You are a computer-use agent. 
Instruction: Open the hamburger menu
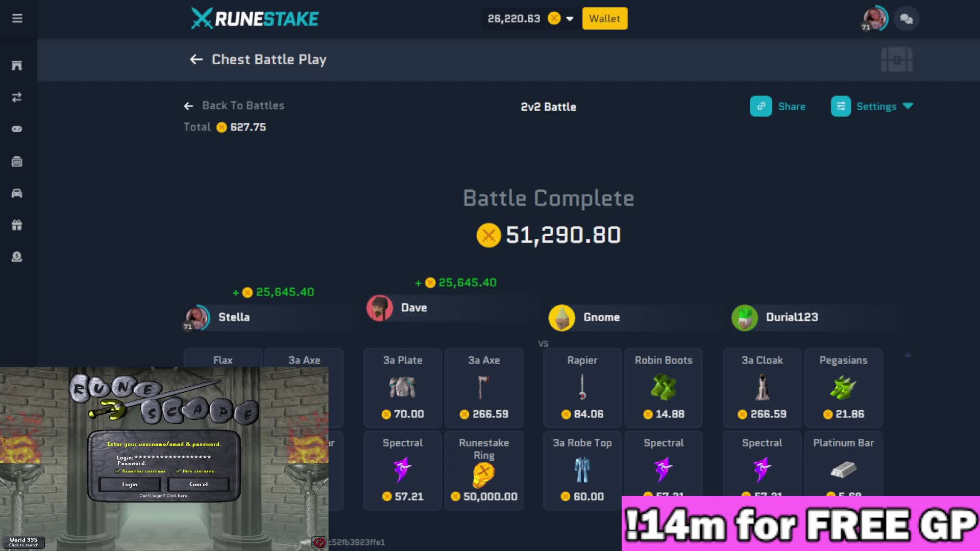tap(17, 18)
